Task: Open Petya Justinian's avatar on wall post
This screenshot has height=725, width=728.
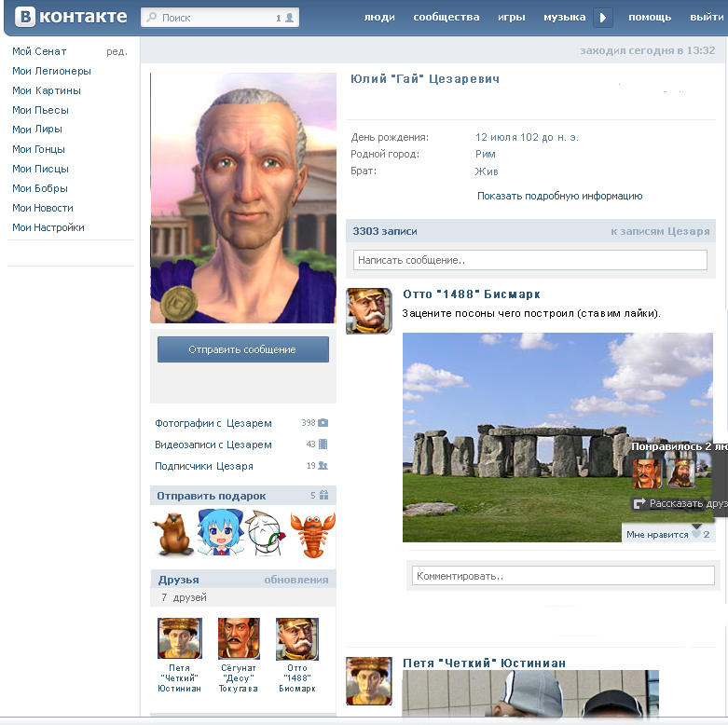Action: click(368, 681)
